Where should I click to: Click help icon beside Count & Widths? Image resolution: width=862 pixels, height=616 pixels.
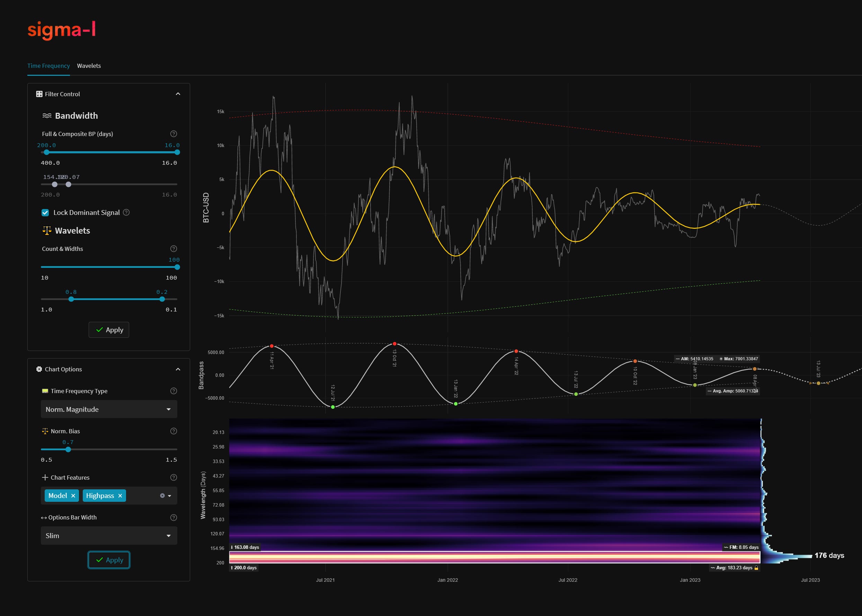174,248
